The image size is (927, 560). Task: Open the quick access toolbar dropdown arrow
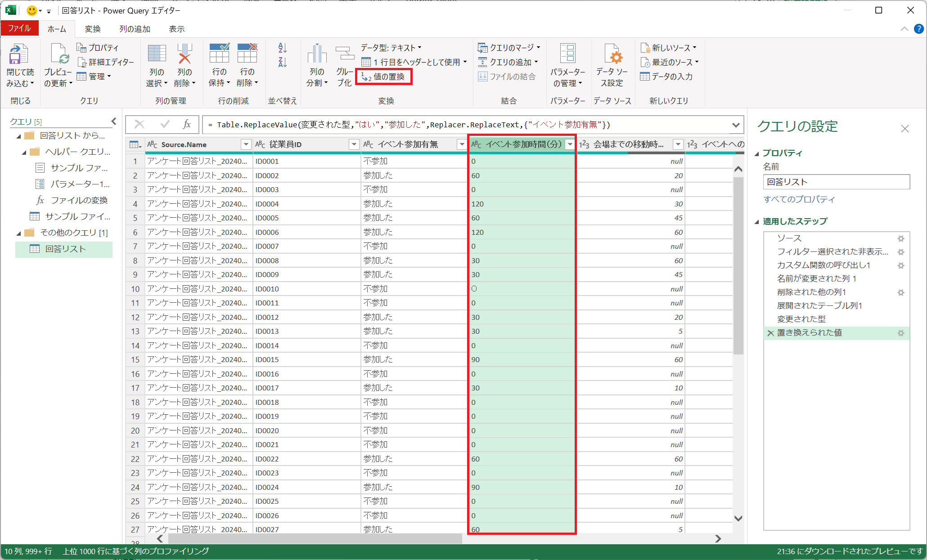tap(49, 11)
